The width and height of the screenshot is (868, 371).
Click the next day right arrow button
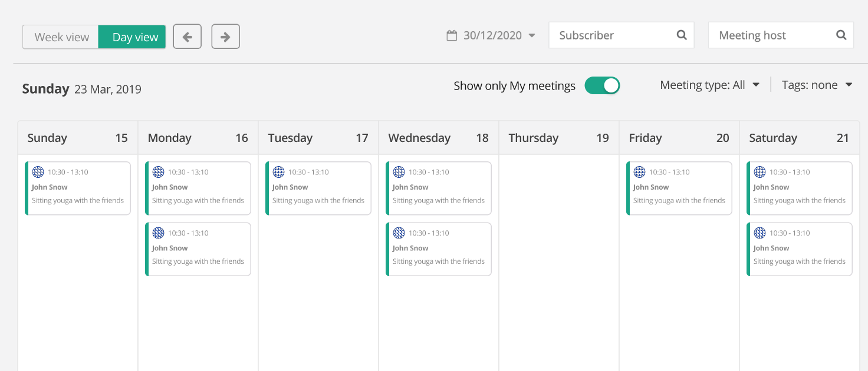225,37
